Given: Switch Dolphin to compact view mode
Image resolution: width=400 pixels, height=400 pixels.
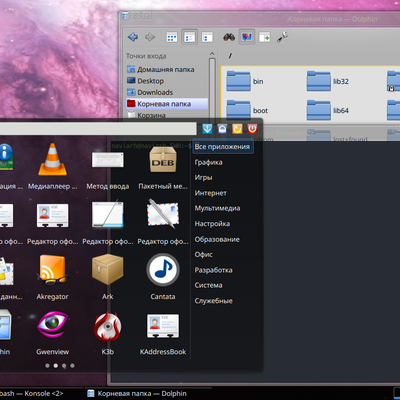Looking at the screenshot, I should 189,37.
